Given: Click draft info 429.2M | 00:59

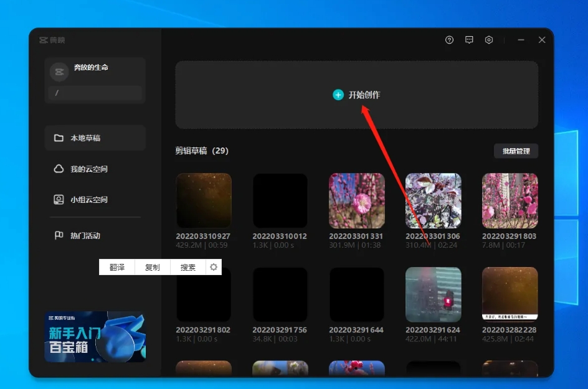Looking at the screenshot, I should point(202,245).
